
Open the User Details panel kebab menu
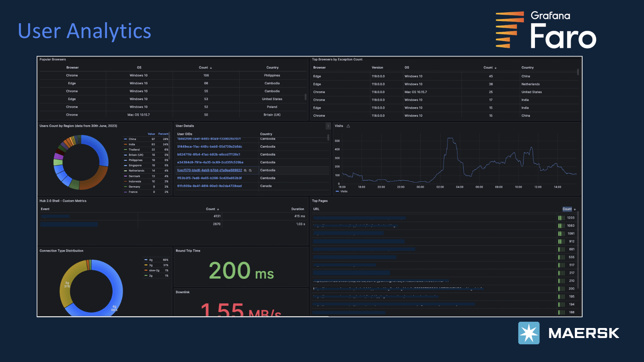pyautogui.click(x=328, y=126)
